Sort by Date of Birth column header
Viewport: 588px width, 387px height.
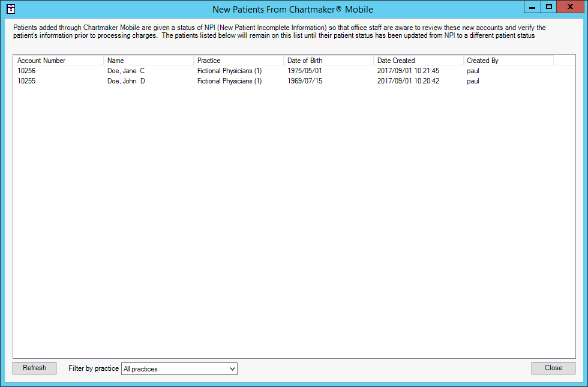click(329, 61)
